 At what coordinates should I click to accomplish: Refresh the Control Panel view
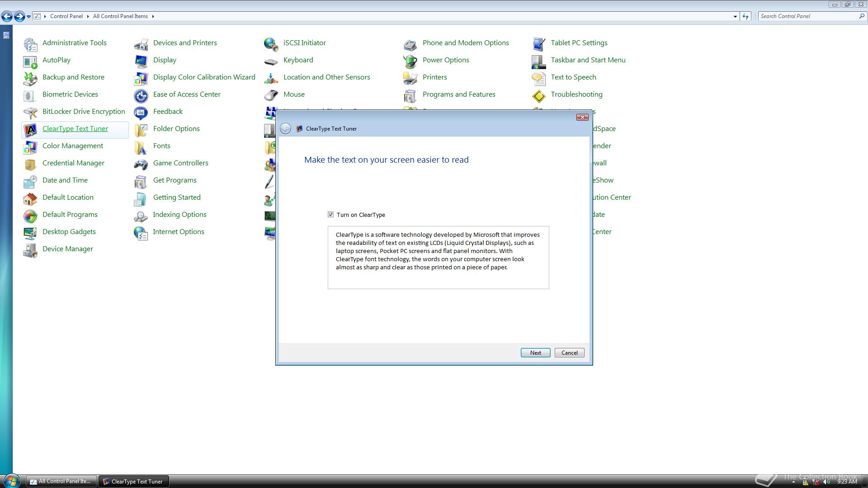(745, 16)
